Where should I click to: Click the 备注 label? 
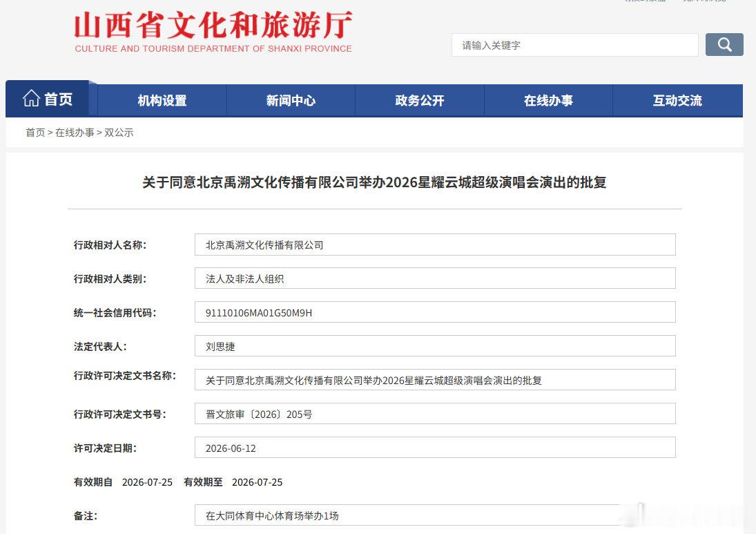[x=86, y=515]
